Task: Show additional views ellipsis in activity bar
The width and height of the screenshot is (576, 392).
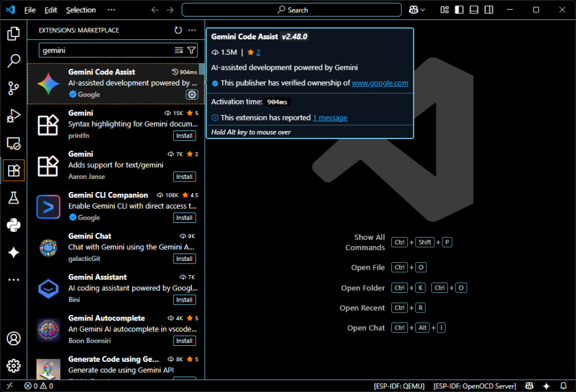Action: tap(14, 279)
